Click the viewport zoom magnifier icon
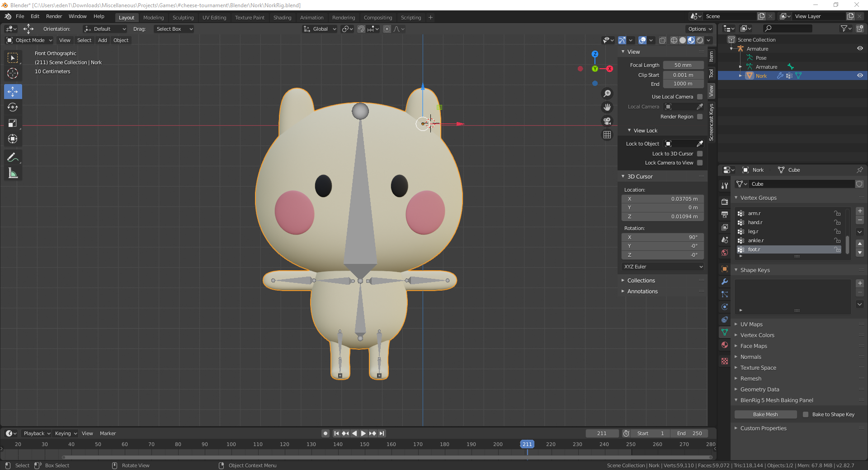 coord(607,94)
